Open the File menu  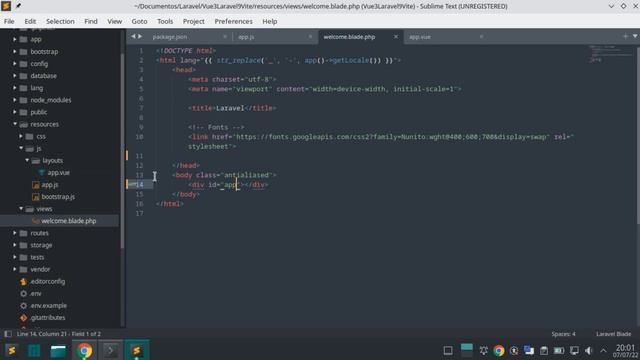(9, 21)
